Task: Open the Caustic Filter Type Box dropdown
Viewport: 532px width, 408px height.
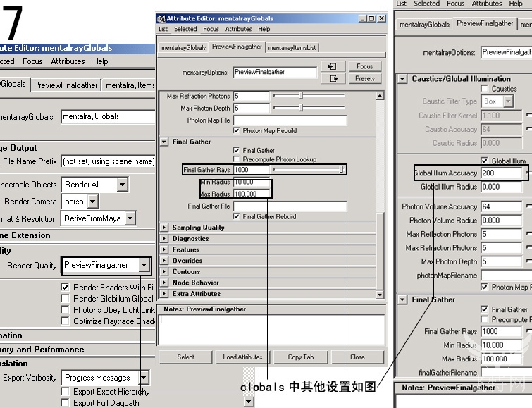Action: [508, 101]
